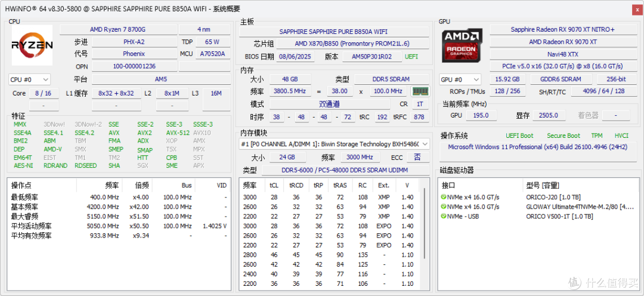Select the GLOWAY Ultimate4TNVMe drive row
644x296 pixels.
(538, 207)
